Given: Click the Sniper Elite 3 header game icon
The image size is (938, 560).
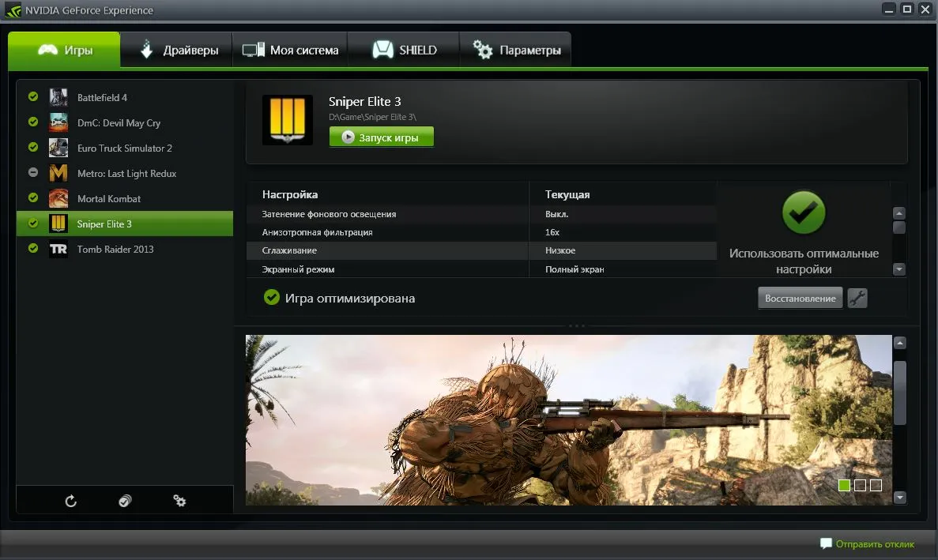Looking at the screenshot, I should point(286,120).
